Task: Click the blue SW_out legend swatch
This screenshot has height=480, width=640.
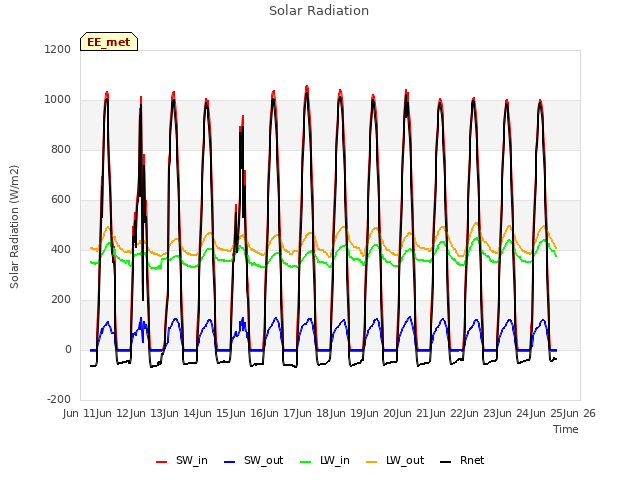Action: (230, 462)
